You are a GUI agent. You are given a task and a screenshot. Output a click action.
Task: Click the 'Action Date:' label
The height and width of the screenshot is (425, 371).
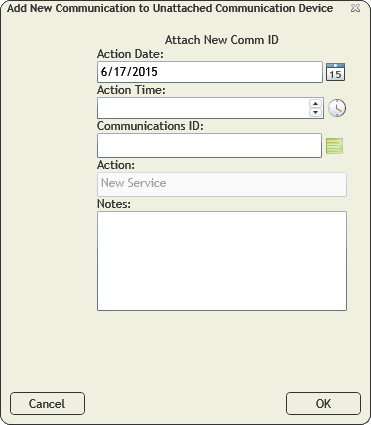pos(130,54)
